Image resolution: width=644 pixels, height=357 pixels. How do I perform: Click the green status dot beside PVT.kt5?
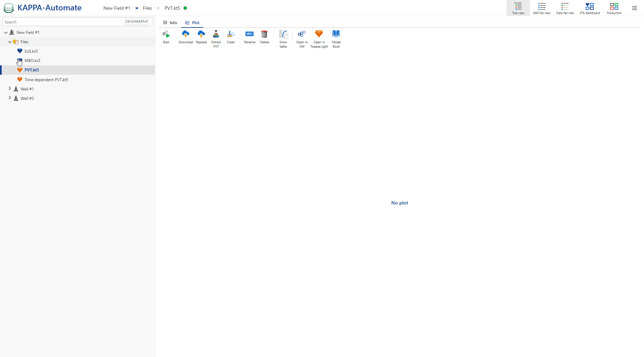(185, 8)
